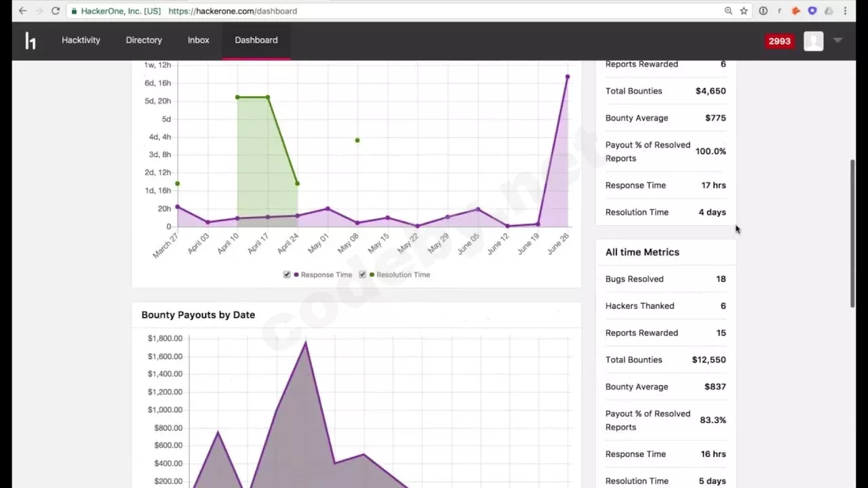The image size is (868, 488).
Task: Open the Hacktivity tab
Action: pos(81,40)
